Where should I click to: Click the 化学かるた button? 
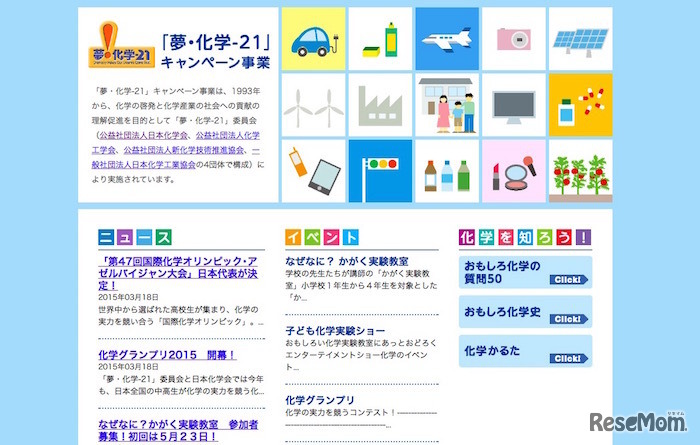[525, 351]
